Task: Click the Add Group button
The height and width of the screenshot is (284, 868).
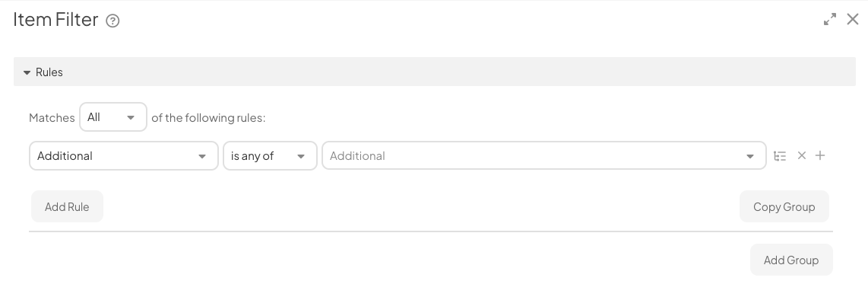Action: [x=791, y=260]
